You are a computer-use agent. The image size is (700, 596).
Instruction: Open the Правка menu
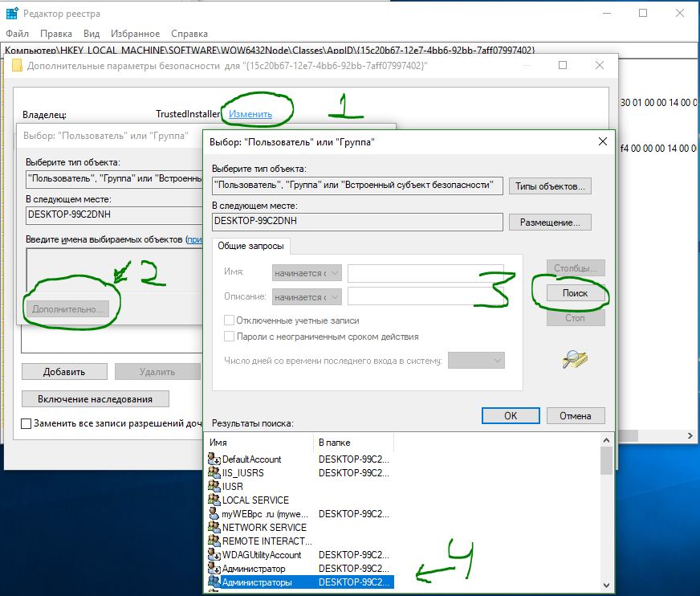pos(56,34)
